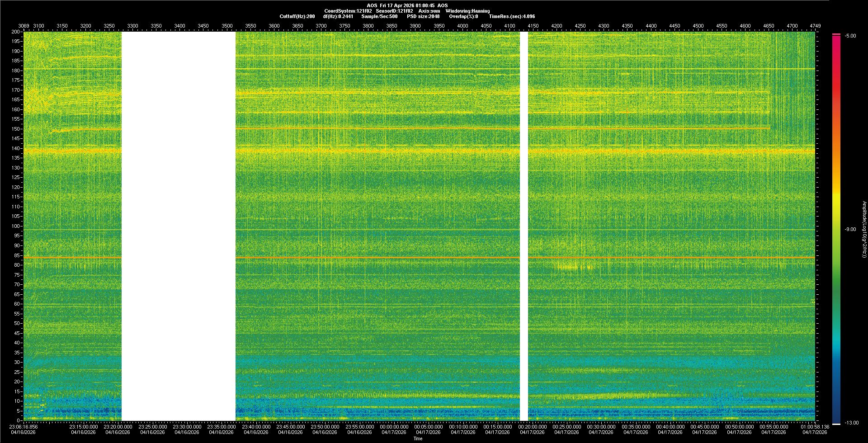Image resolution: width=868 pixels, height=443 pixels.
Task: Click the large white data gap region
Action: [x=178, y=226]
